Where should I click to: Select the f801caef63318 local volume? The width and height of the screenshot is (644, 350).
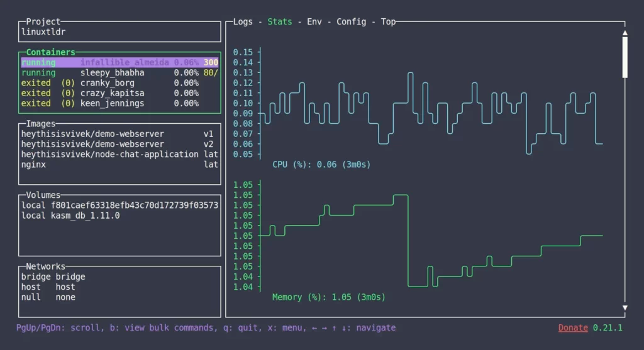pos(119,205)
